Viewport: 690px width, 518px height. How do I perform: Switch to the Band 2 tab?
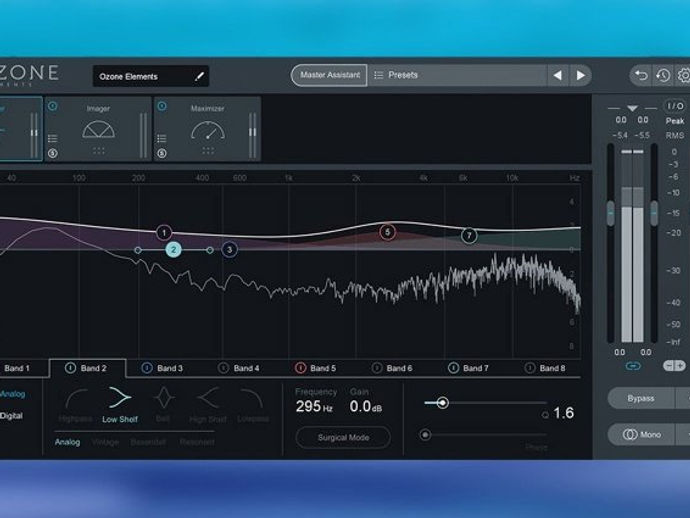(88, 368)
